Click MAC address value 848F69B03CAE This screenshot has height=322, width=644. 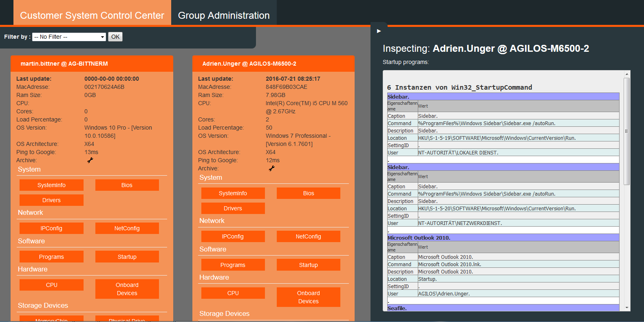tap(287, 87)
